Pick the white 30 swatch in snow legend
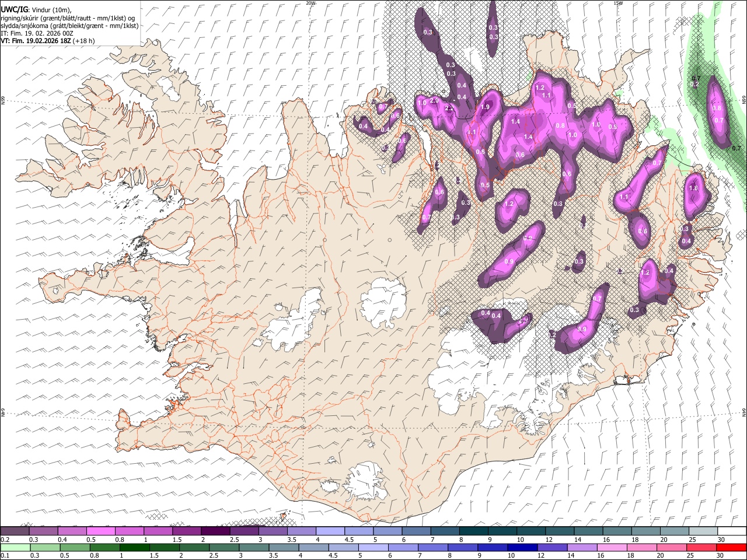The width and height of the screenshot is (747, 560). pos(732,531)
